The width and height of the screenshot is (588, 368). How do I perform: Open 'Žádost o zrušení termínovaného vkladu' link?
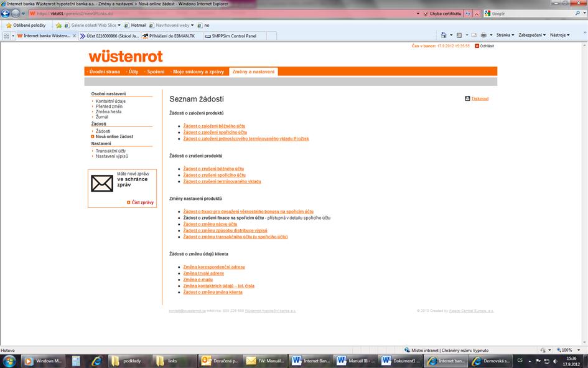[x=222, y=182]
